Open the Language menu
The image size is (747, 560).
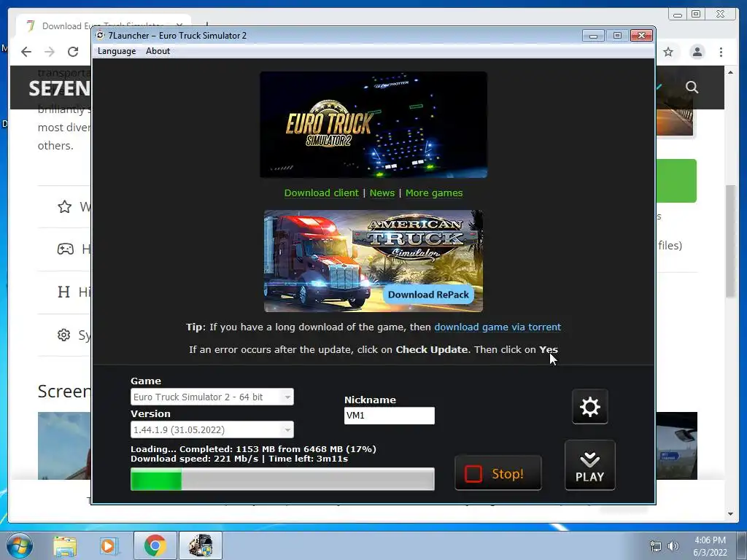[117, 51]
